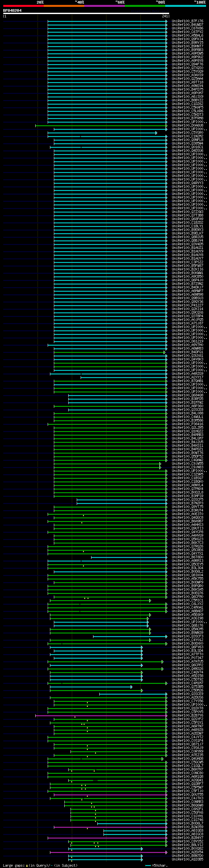
Task: Select the UniRef100_C5YGR0 hit label
Action: [x=187, y=132]
